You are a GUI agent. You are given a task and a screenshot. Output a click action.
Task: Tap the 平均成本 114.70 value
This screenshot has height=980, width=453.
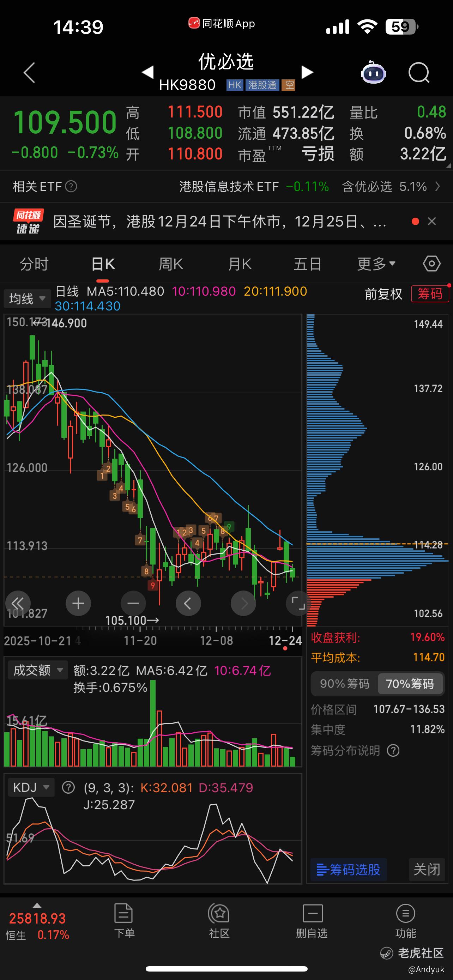pos(429,658)
